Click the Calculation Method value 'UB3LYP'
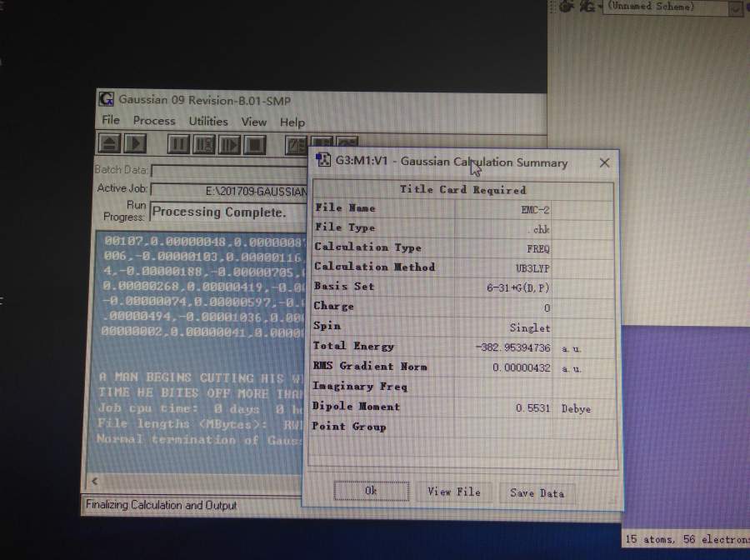750x560 pixels. (x=532, y=268)
